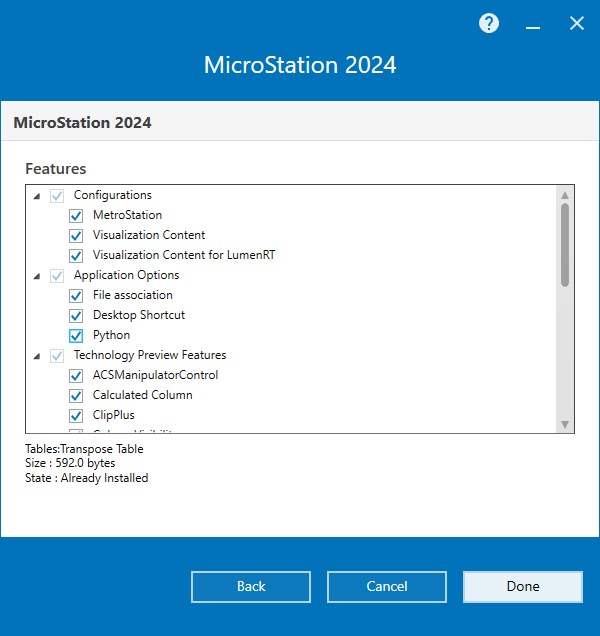Screen dimensions: 600x636
Task: Select the ClipPlus label
Action: tap(114, 415)
